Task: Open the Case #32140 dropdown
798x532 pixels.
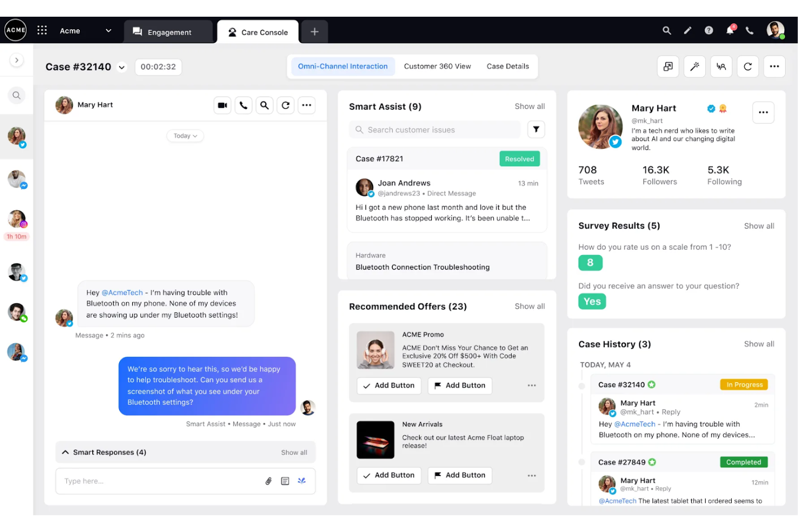Action: click(122, 67)
